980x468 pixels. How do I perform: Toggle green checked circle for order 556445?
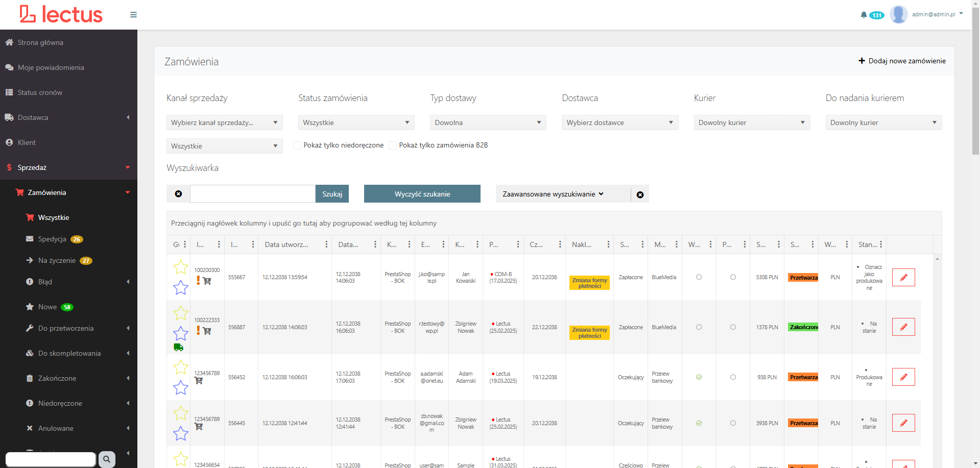tap(699, 423)
